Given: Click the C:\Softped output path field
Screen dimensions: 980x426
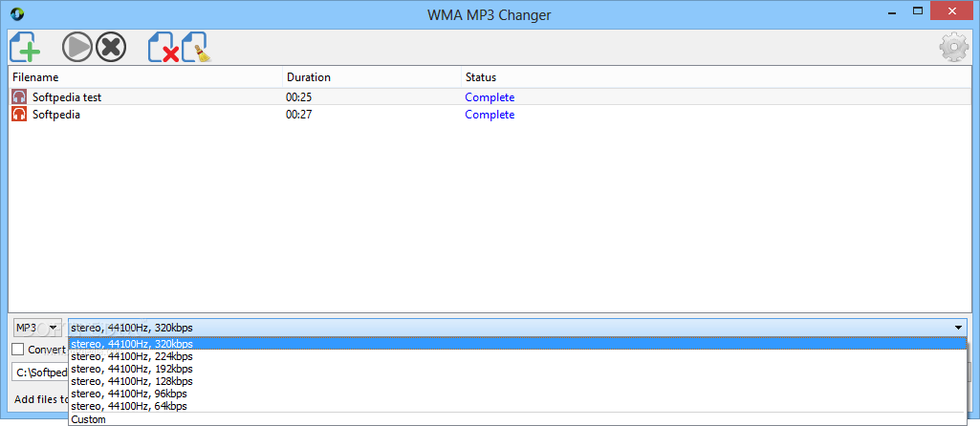Looking at the screenshot, I should [40, 373].
